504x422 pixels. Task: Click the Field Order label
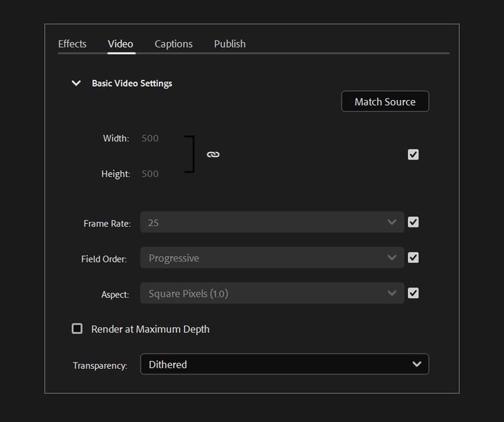(104, 259)
